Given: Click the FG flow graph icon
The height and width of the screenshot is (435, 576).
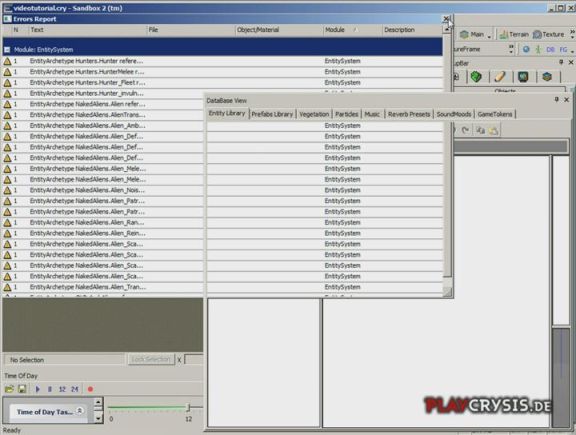Looking at the screenshot, I should pyautogui.click(x=563, y=49).
